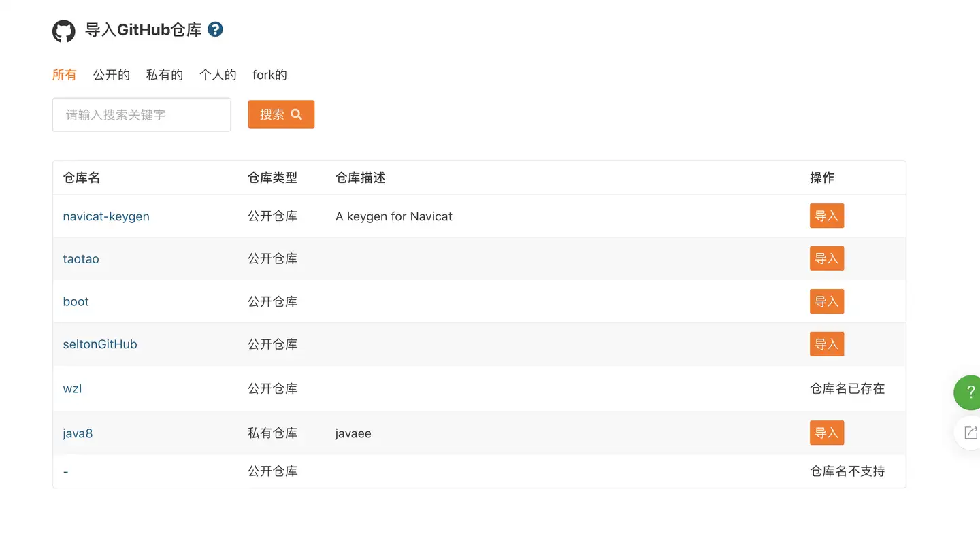The width and height of the screenshot is (980, 536).
Task: Click 公开仓库 in the wzl row
Action: click(x=272, y=389)
